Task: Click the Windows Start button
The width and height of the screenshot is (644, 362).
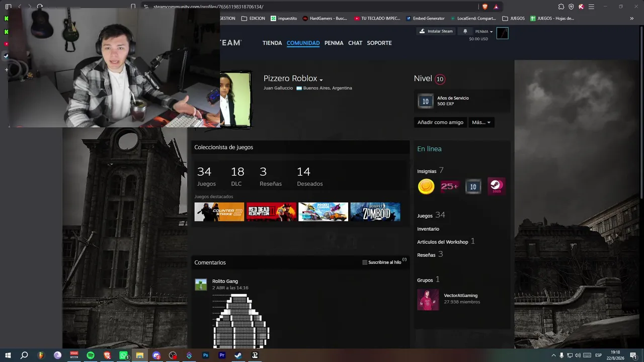Action: (8, 355)
